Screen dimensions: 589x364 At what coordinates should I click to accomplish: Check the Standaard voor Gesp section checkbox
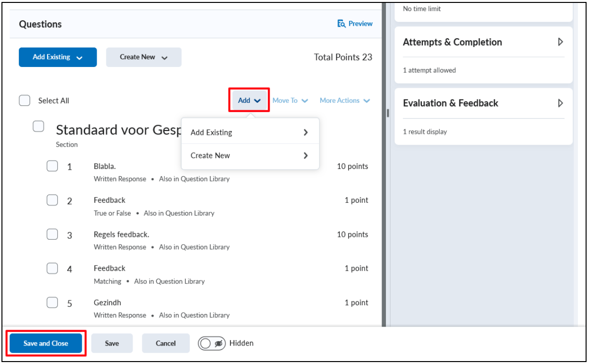coord(38,126)
